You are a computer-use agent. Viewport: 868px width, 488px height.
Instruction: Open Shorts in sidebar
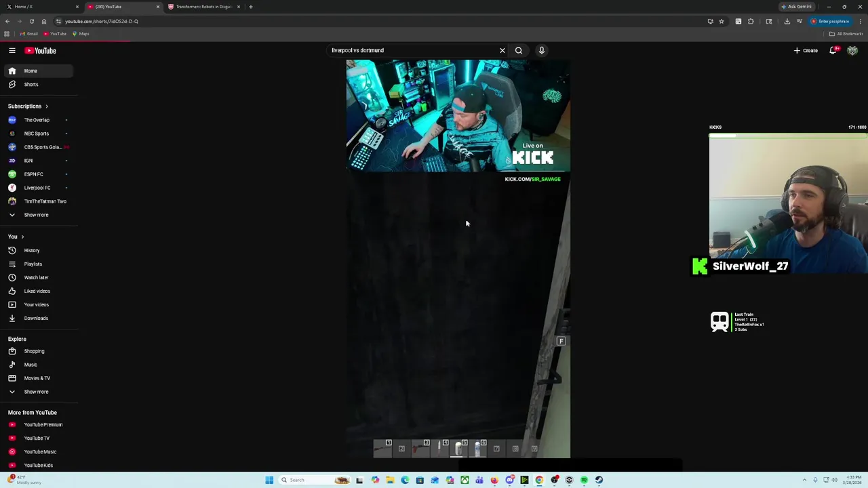[39, 84]
